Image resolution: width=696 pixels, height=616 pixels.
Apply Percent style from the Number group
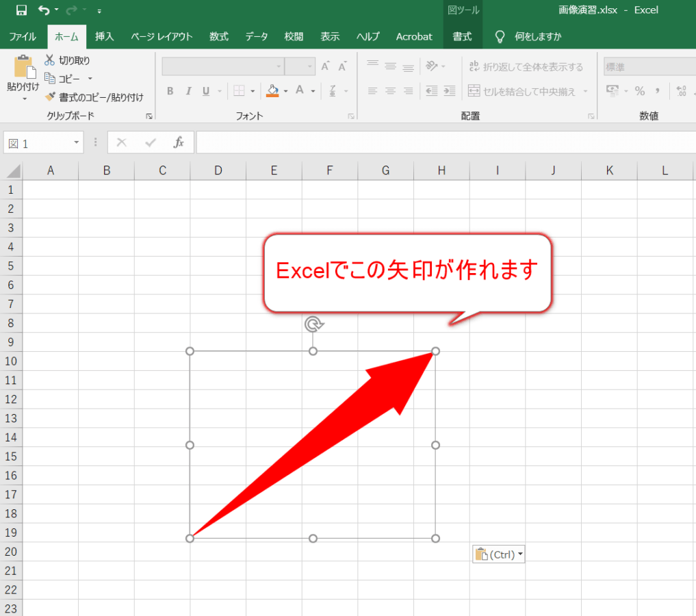[x=641, y=90]
